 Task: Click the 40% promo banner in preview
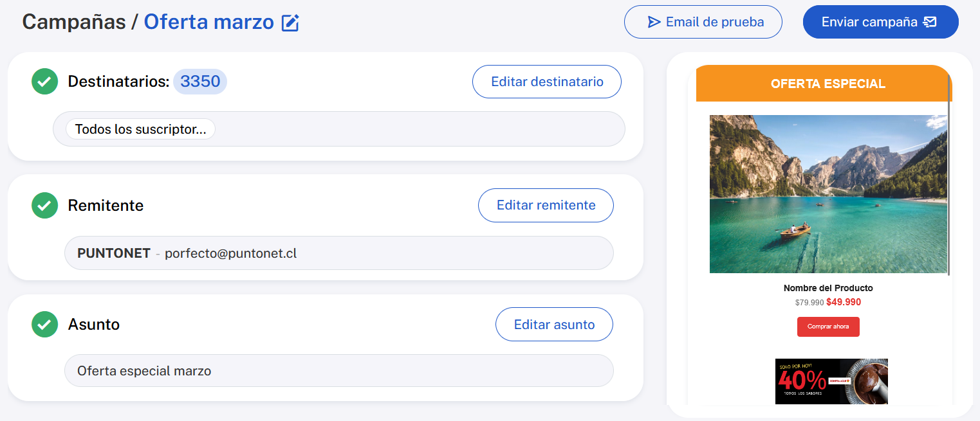pyautogui.click(x=831, y=381)
